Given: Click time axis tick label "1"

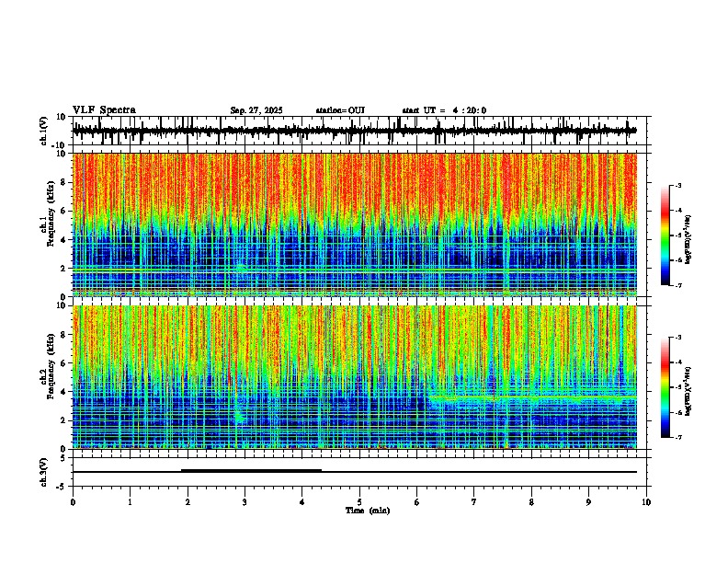Looking at the screenshot, I should point(130,502).
